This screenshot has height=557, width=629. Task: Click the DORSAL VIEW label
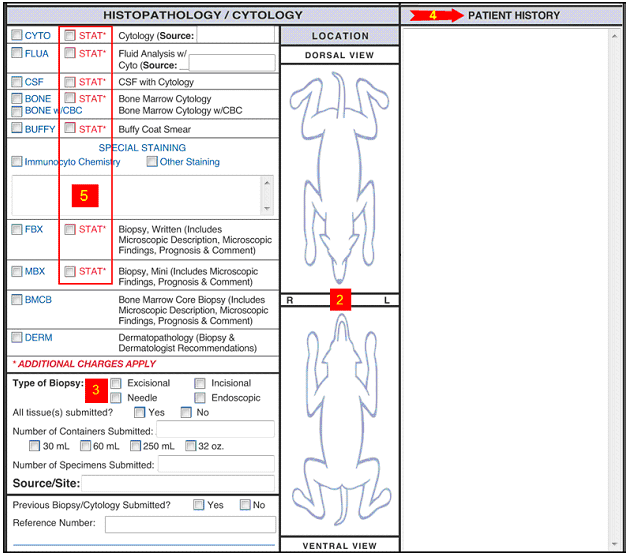(339, 55)
